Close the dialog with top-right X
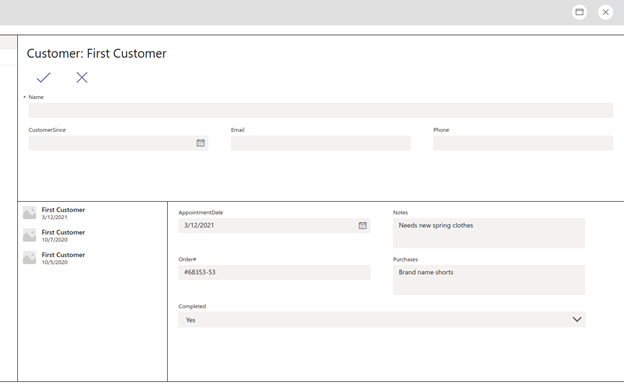This screenshot has height=387, width=624. coord(606,12)
